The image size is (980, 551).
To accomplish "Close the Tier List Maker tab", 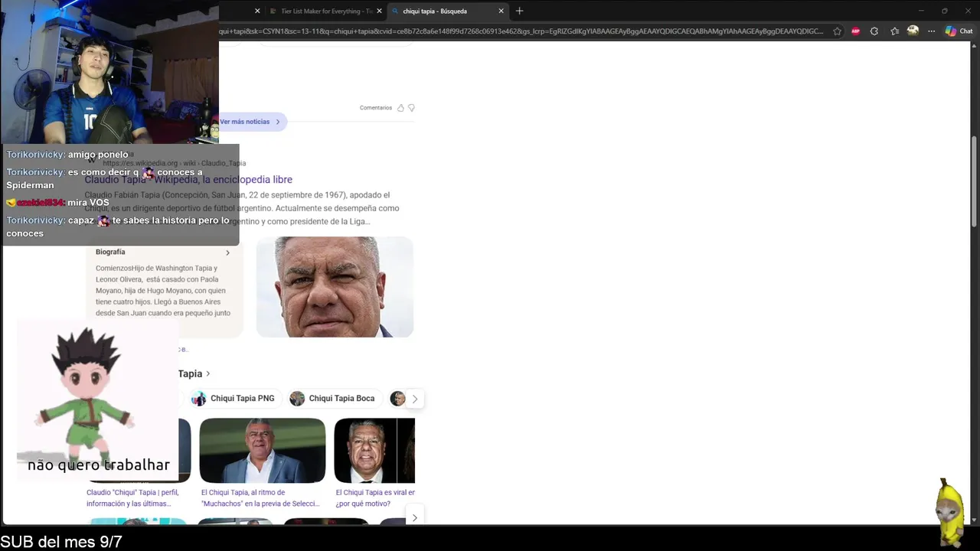I will point(379,11).
